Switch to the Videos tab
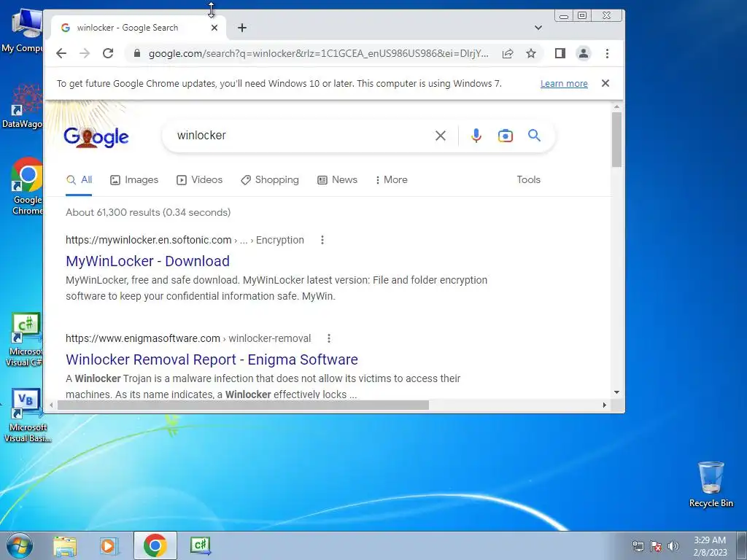The width and height of the screenshot is (747, 560). (200, 180)
